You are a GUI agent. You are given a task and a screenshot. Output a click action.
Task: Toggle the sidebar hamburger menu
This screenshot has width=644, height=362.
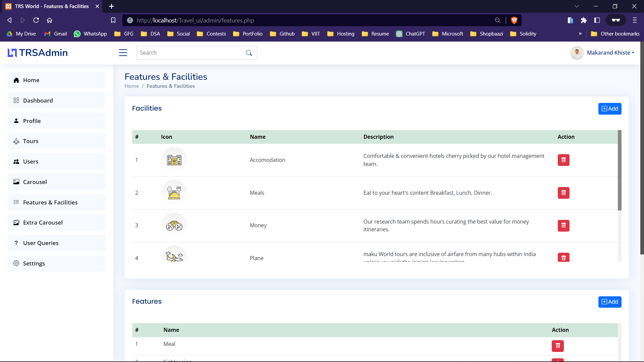point(123,53)
